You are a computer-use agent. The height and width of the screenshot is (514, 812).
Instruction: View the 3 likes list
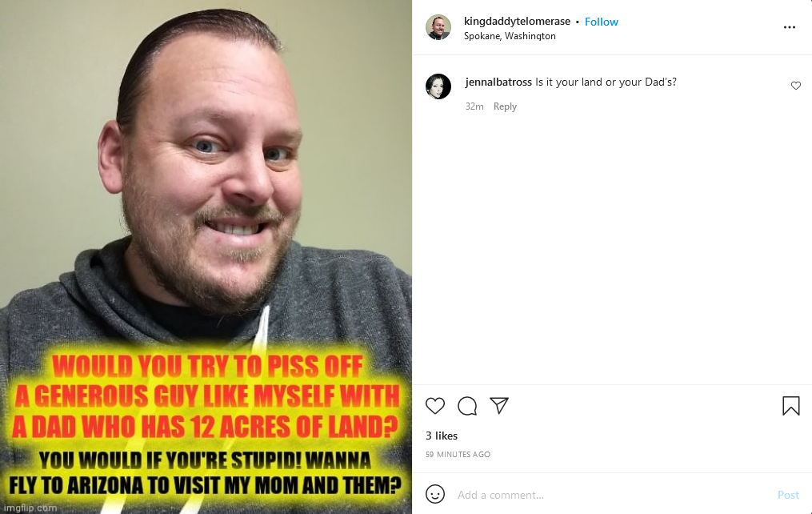pos(442,436)
